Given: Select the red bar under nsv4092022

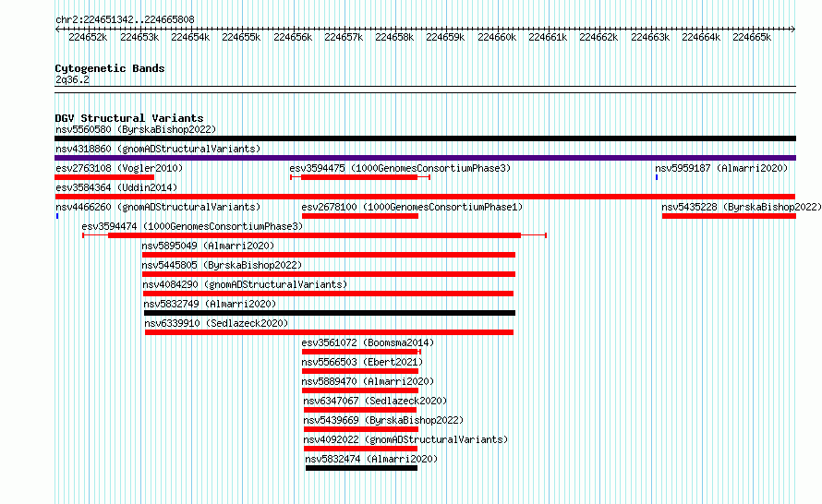Looking at the screenshot, I should [x=361, y=449].
